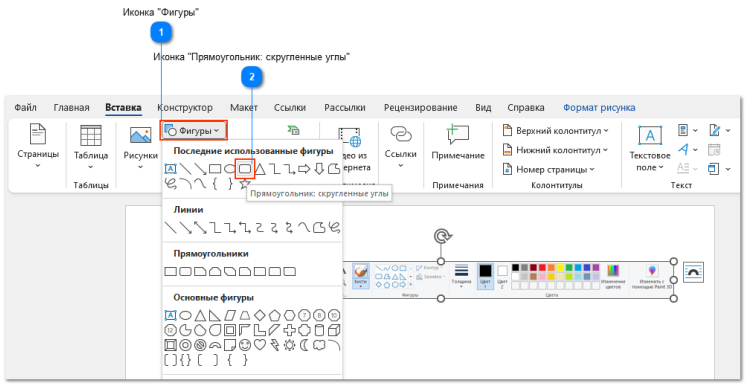752x388 pixels.
Task: Pick rounded rectangle in recently used shapes
Action: (245, 169)
